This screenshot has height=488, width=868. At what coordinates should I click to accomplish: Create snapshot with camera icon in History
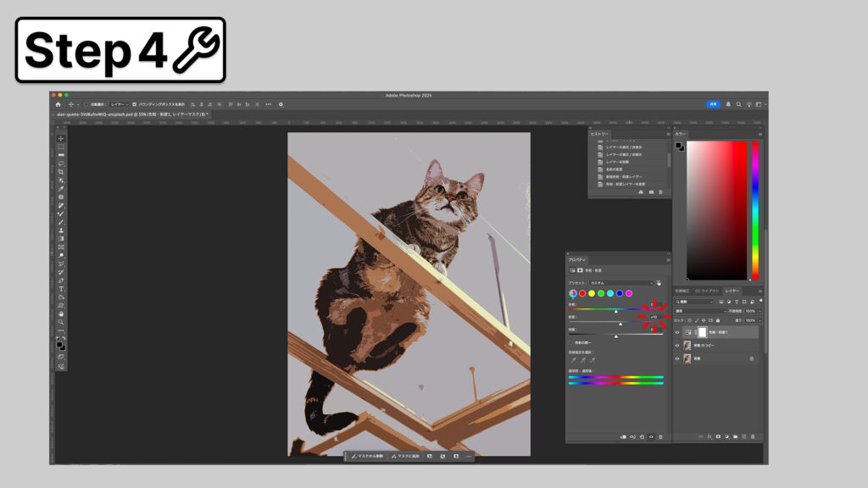651,192
